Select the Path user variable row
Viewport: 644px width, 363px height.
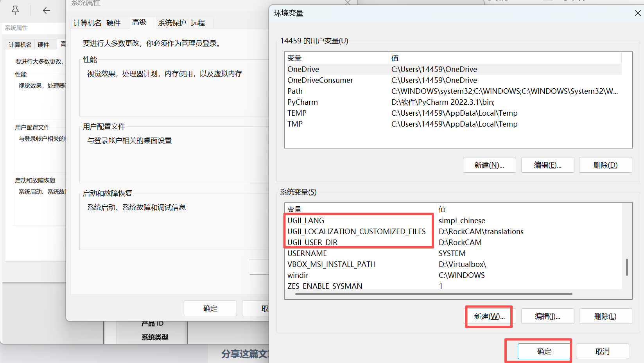pos(295,91)
